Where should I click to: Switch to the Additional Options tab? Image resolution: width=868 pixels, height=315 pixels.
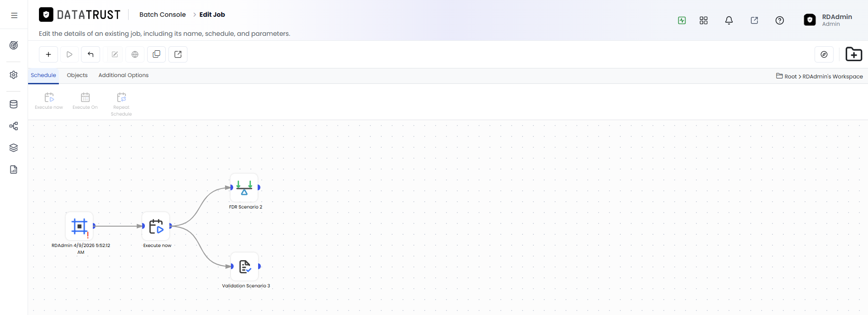(124, 75)
